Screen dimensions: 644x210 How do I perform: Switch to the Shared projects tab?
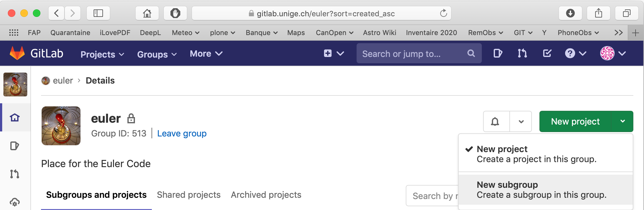(188, 195)
